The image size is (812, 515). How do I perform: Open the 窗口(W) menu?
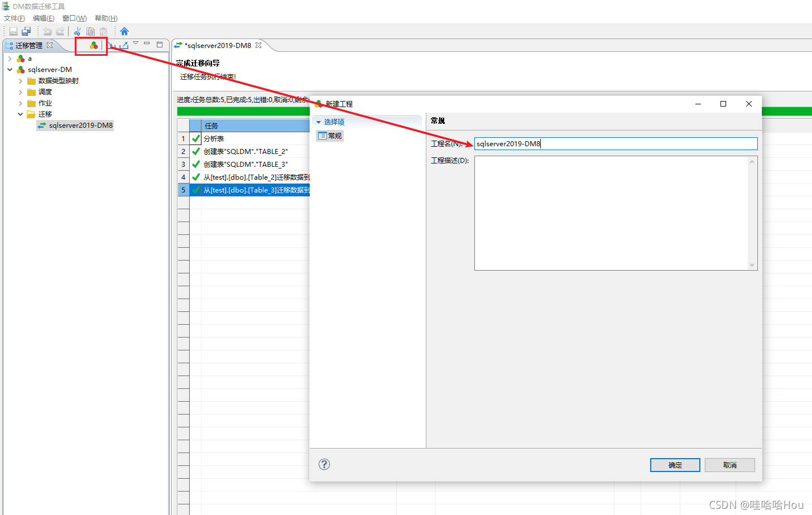tap(74, 18)
